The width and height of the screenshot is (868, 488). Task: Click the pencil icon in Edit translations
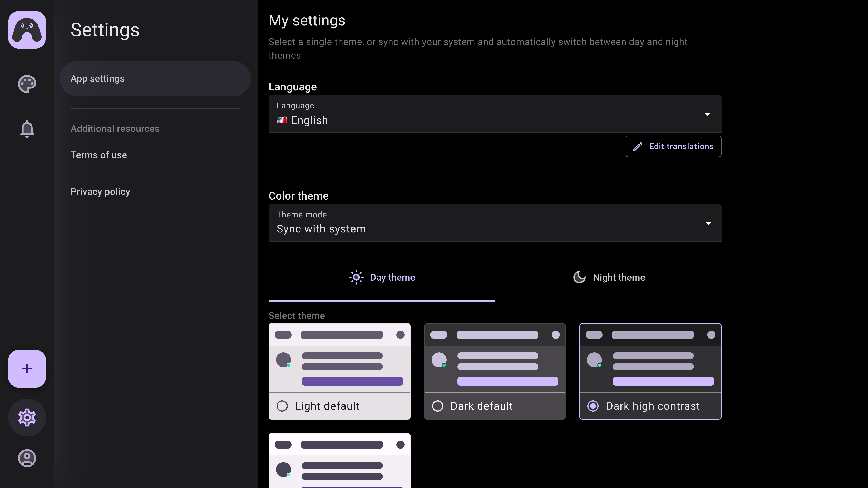[x=637, y=147]
